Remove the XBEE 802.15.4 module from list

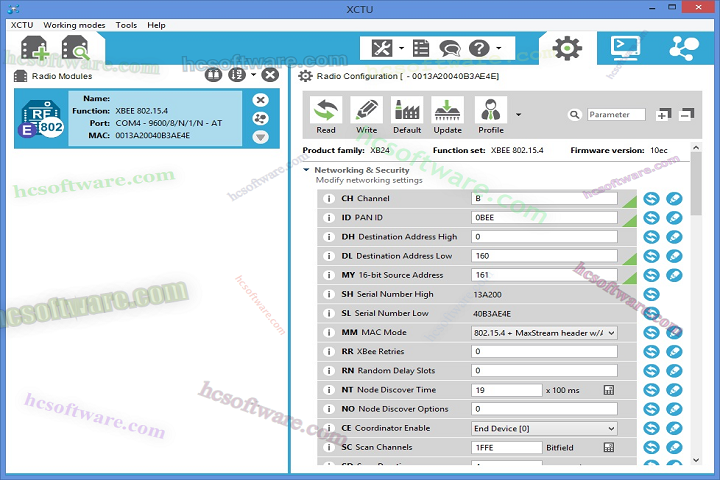click(260, 100)
